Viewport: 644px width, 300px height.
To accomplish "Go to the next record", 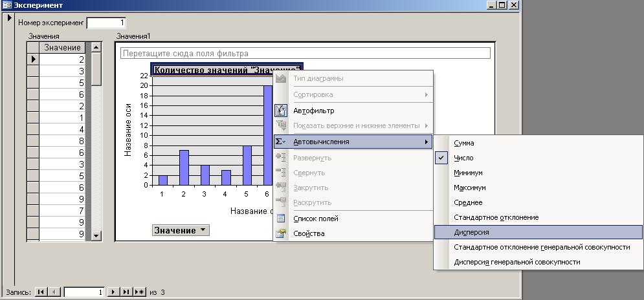I will (x=113, y=292).
